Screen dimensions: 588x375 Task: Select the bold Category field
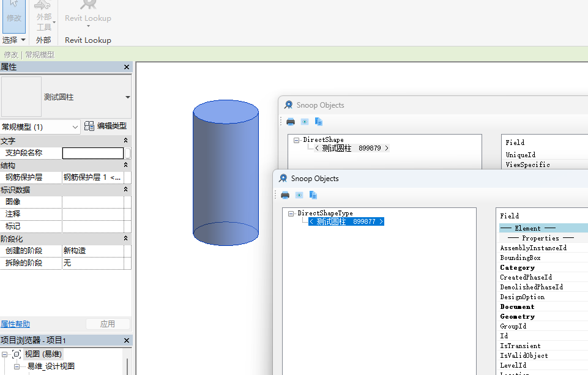(x=518, y=267)
